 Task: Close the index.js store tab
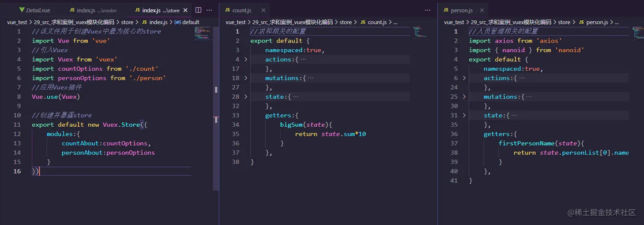[186, 10]
